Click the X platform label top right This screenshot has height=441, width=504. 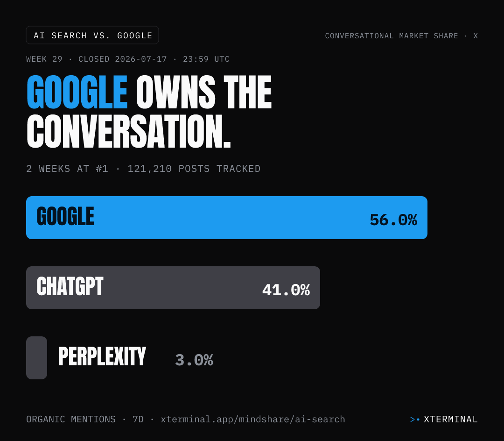pyautogui.click(x=476, y=36)
